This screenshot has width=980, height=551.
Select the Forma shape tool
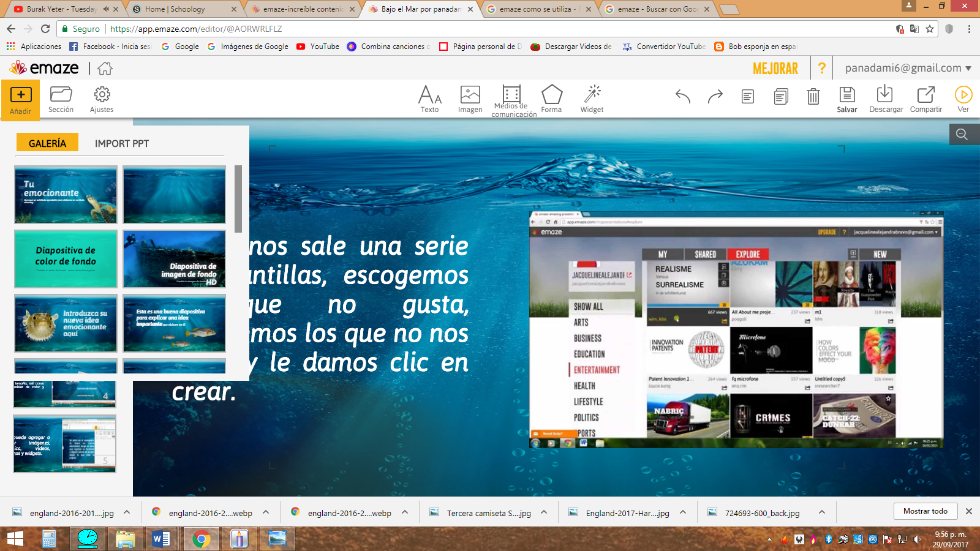click(x=551, y=99)
